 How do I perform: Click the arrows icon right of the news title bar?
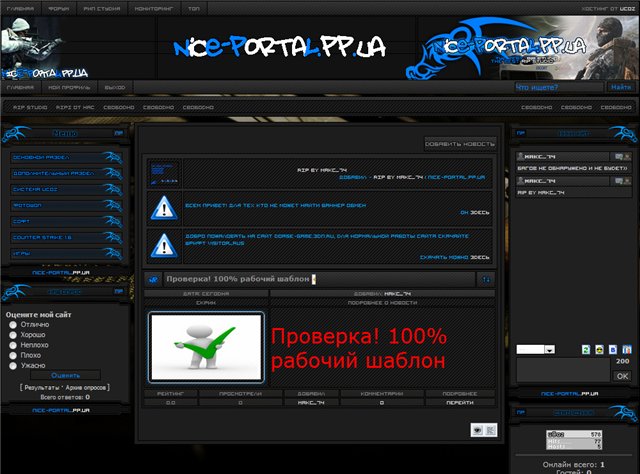click(486, 280)
